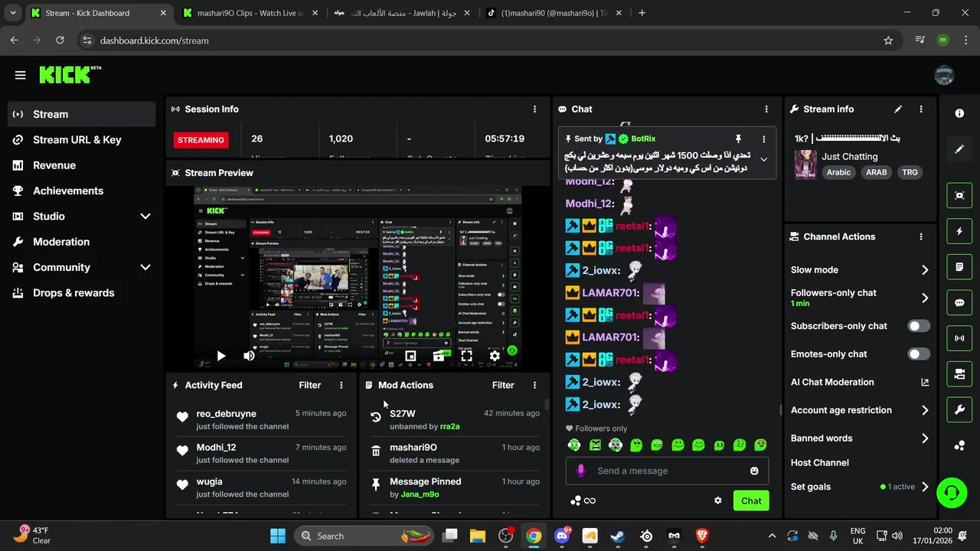The height and width of the screenshot is (551, 980).
Task: Click rra2a moderator name link
Action: click(449, 426)
